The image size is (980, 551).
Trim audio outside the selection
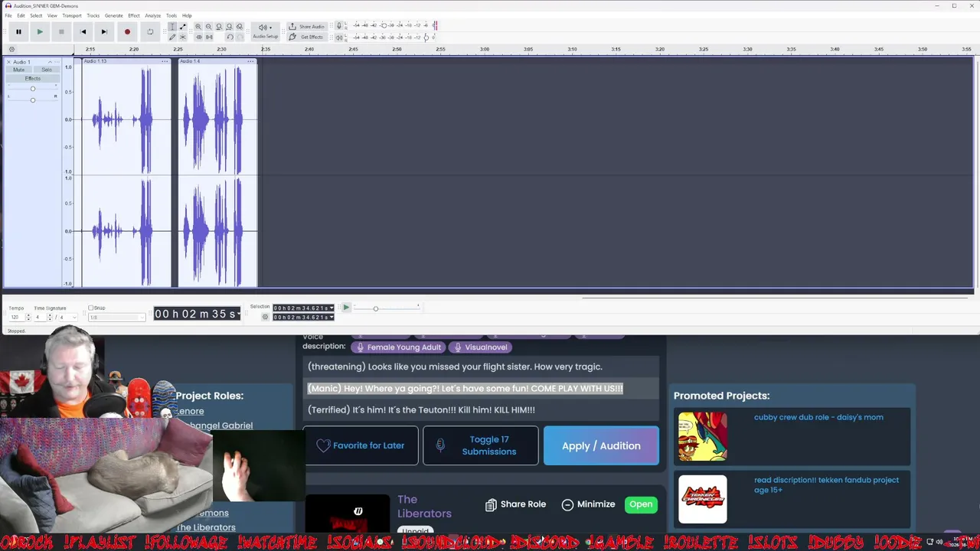pyautogui.click(x=198, y=37)
